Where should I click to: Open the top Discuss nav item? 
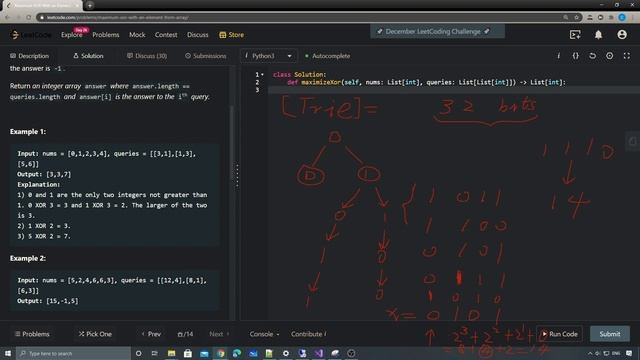[x=198, y=35]
